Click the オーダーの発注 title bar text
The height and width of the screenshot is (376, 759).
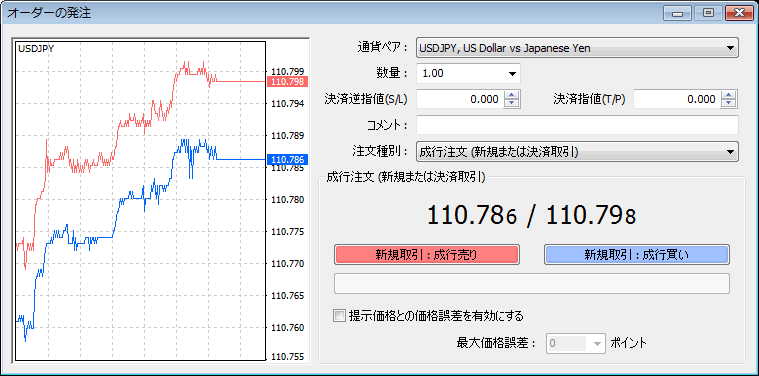coord(48,13)
